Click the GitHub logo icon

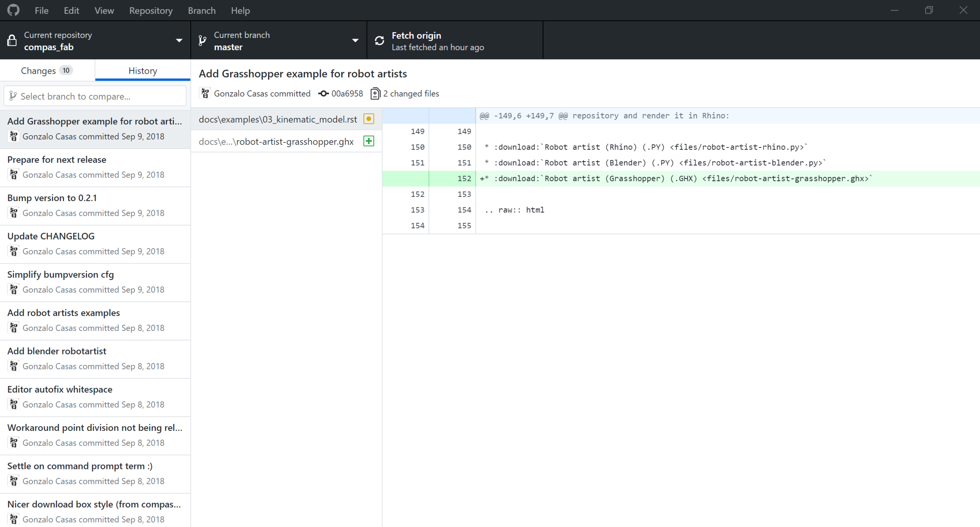pos(13,10)
